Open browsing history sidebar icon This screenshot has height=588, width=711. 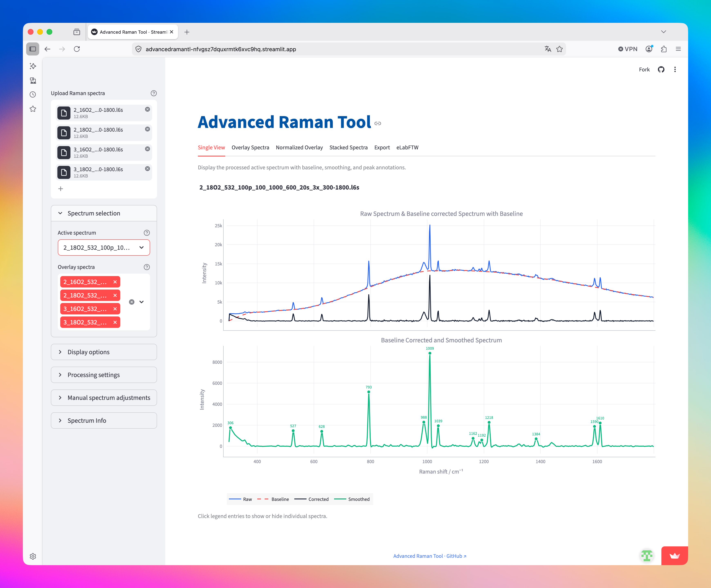point(33,95)
